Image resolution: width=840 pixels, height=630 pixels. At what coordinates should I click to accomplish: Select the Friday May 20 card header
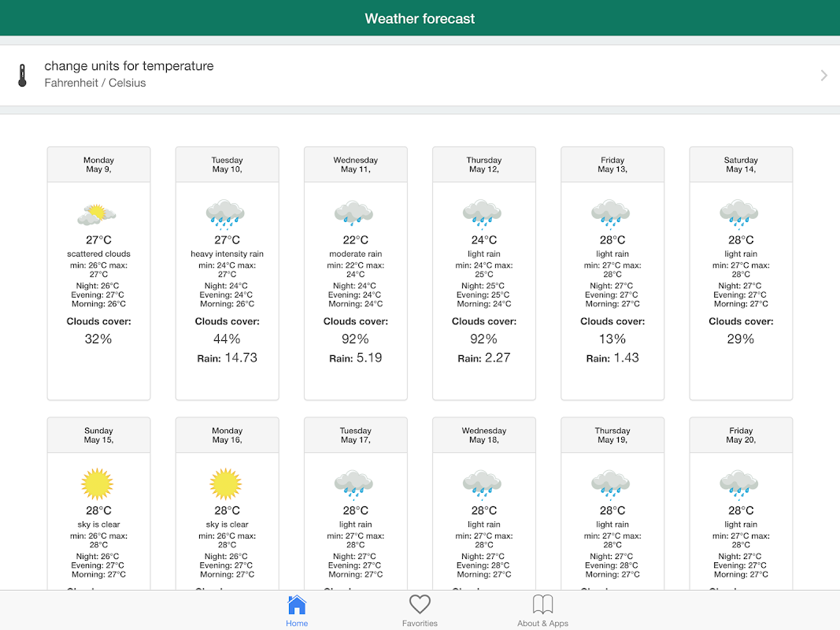tap(741, 435)
